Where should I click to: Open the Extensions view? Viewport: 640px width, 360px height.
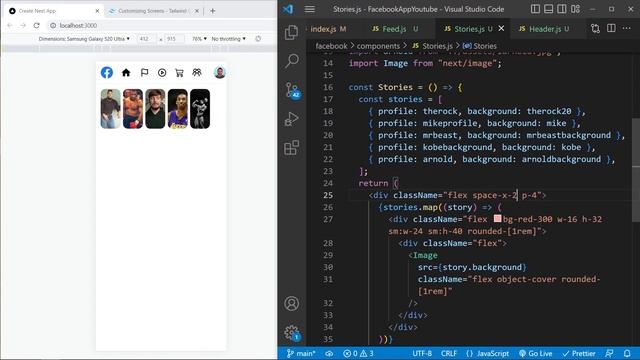pos(291,148)
